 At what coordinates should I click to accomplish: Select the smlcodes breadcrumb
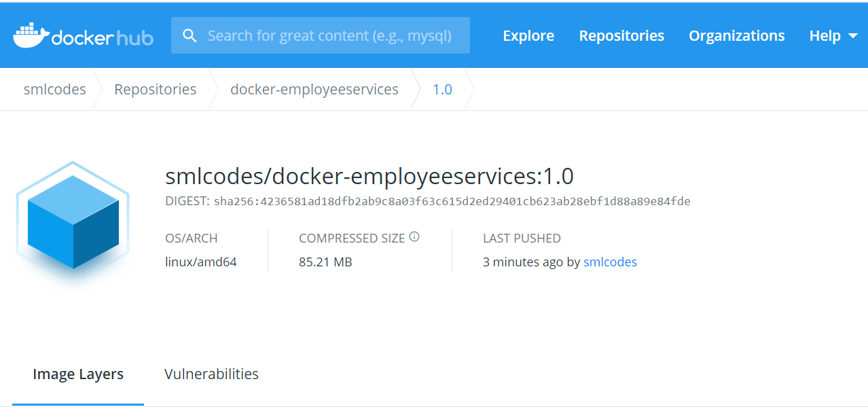[x=54, y=90]
